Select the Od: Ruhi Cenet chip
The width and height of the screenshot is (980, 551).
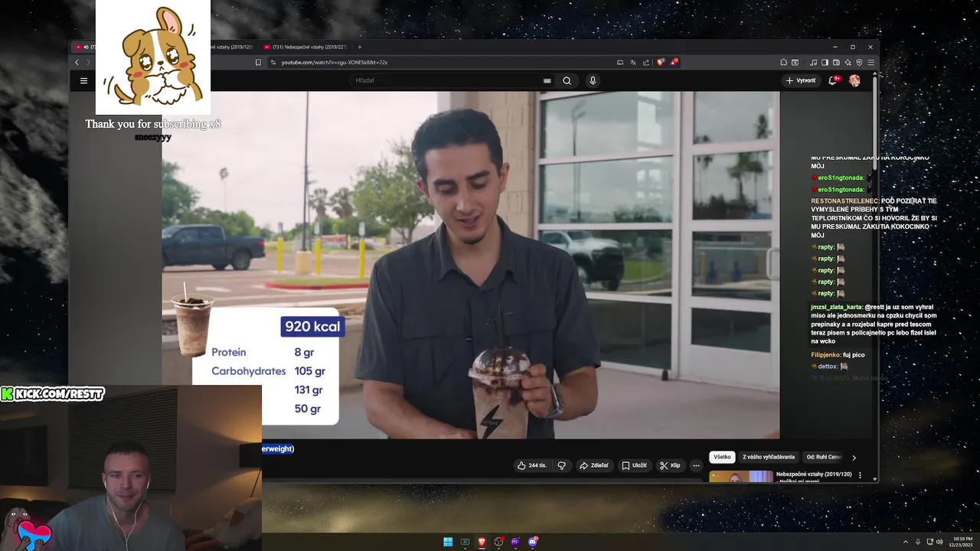pyautogui.click(x=824, y=457)
